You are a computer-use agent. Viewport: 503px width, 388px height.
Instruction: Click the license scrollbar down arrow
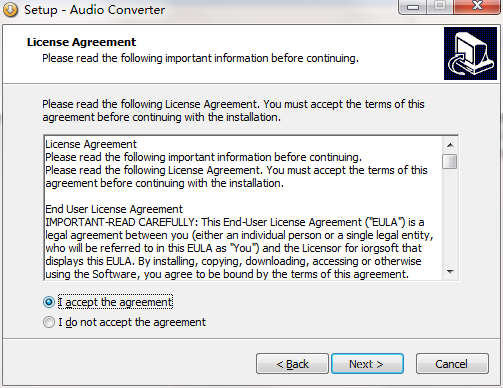450,272
